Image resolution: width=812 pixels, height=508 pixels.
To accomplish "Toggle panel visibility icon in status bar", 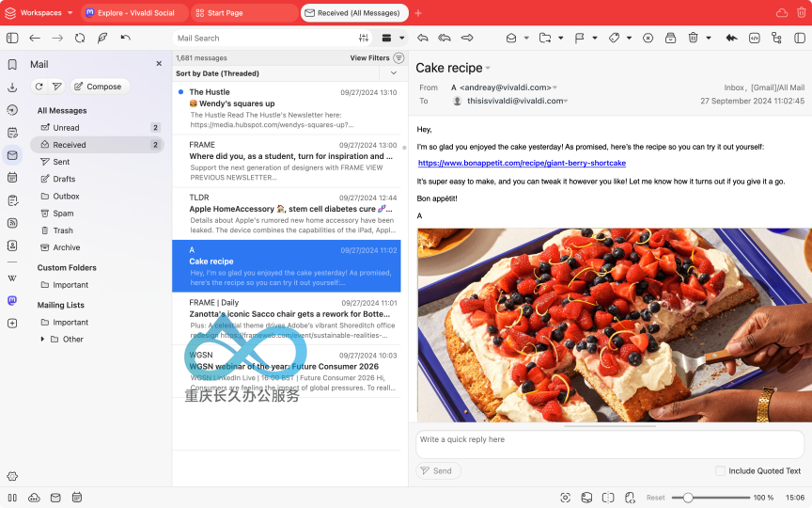I will tap(12, 498).
